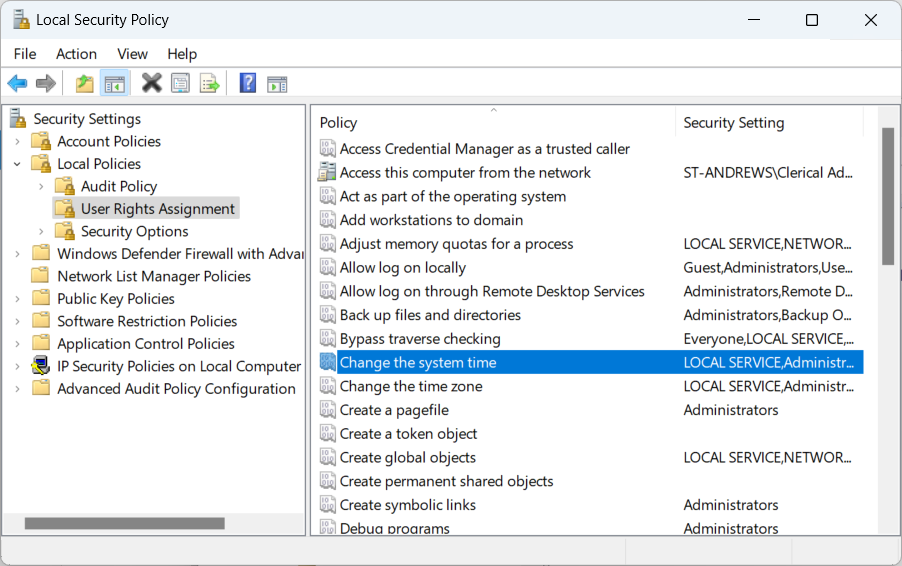Collapse the Local Policies node

17,164
